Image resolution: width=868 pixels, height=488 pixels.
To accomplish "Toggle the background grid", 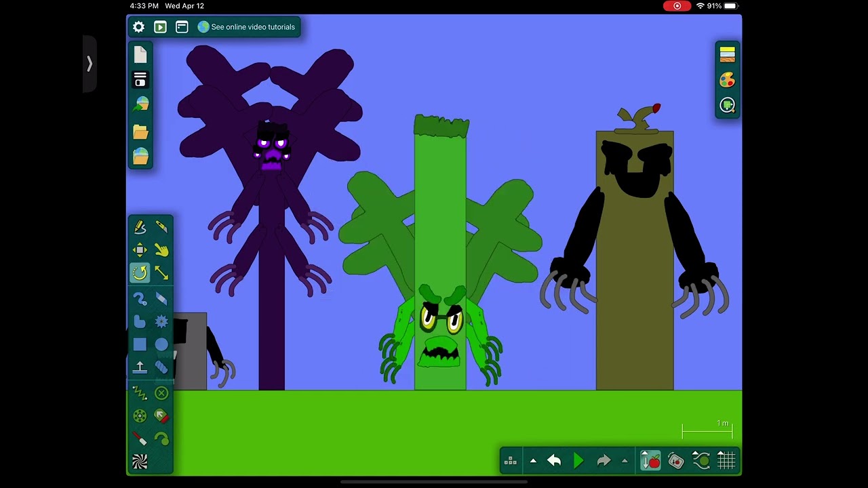I will (x=726, y=461).
